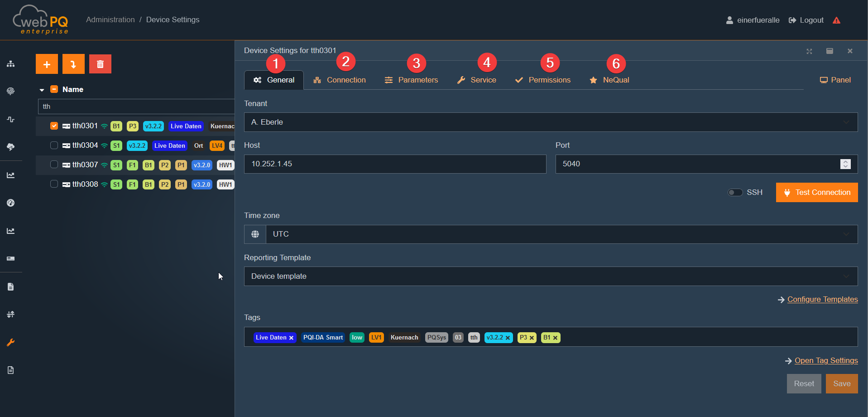
Task: Switch to the Connection tab
Action: (340, 80)
